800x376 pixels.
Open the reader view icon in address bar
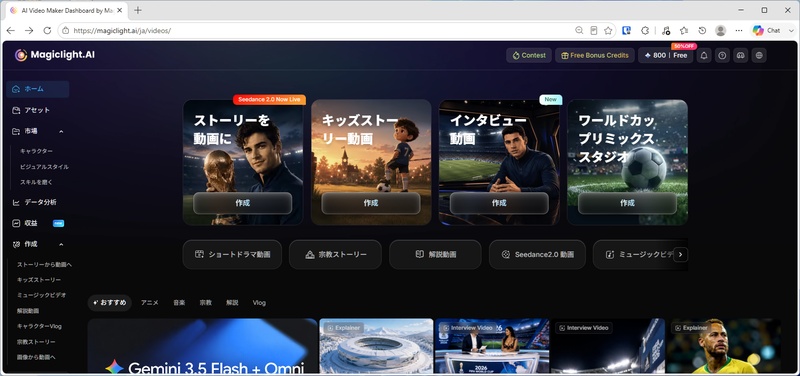point(593,31)
